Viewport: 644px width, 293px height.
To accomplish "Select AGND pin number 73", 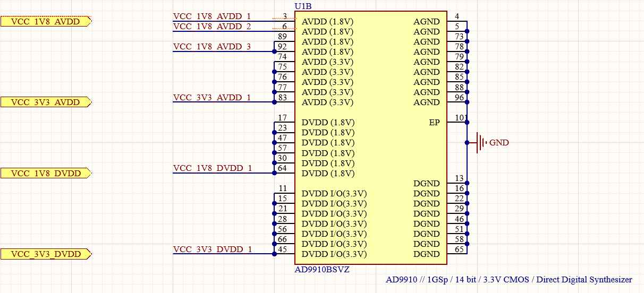I will [459, 37].
